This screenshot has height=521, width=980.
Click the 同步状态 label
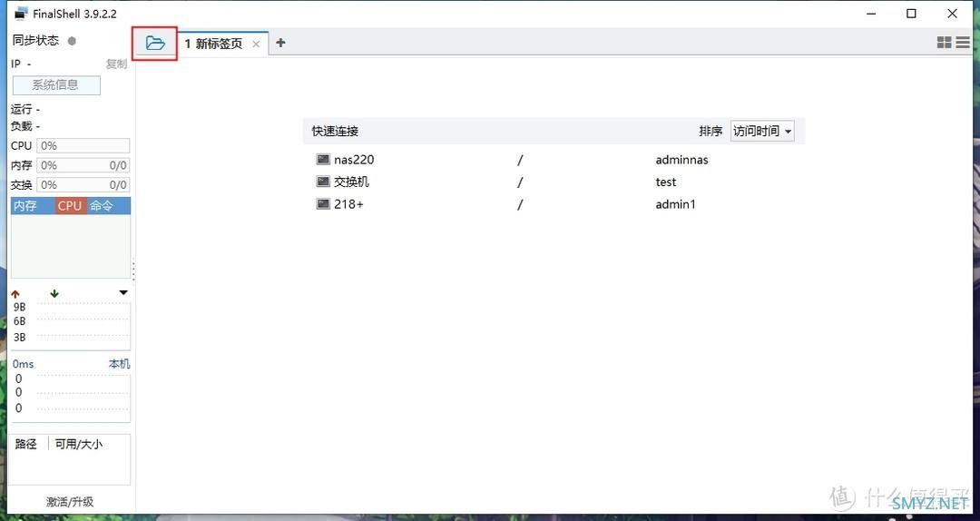click(35, 41)
